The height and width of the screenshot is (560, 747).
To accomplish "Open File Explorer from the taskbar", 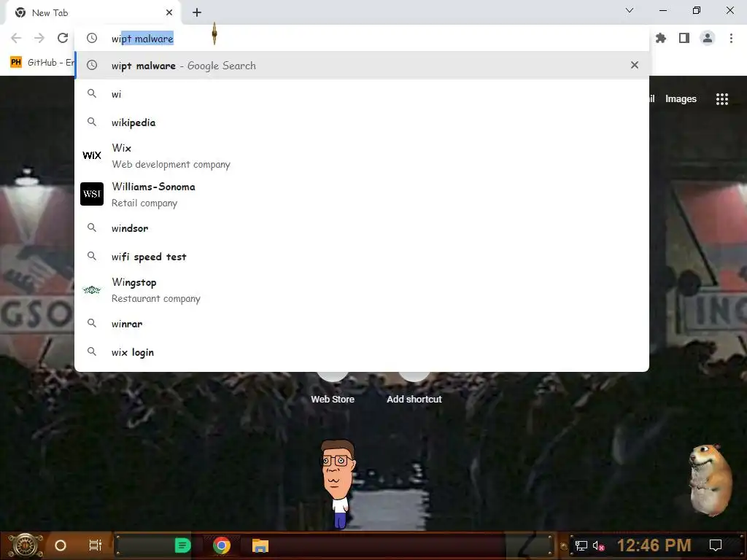I will tap(260, 545).
